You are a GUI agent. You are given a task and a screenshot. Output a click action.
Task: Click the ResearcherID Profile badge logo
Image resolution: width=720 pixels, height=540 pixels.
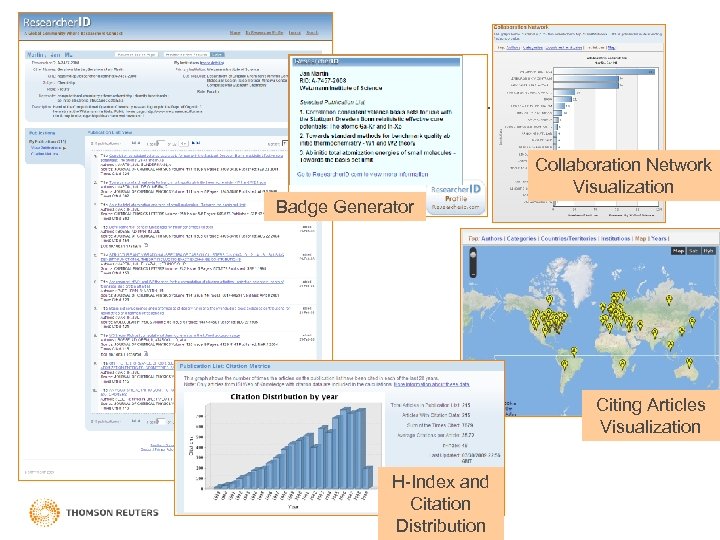point(456,197)
